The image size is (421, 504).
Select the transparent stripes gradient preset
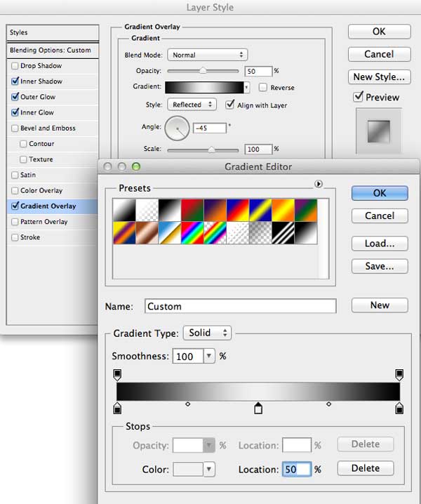(237, 233)
